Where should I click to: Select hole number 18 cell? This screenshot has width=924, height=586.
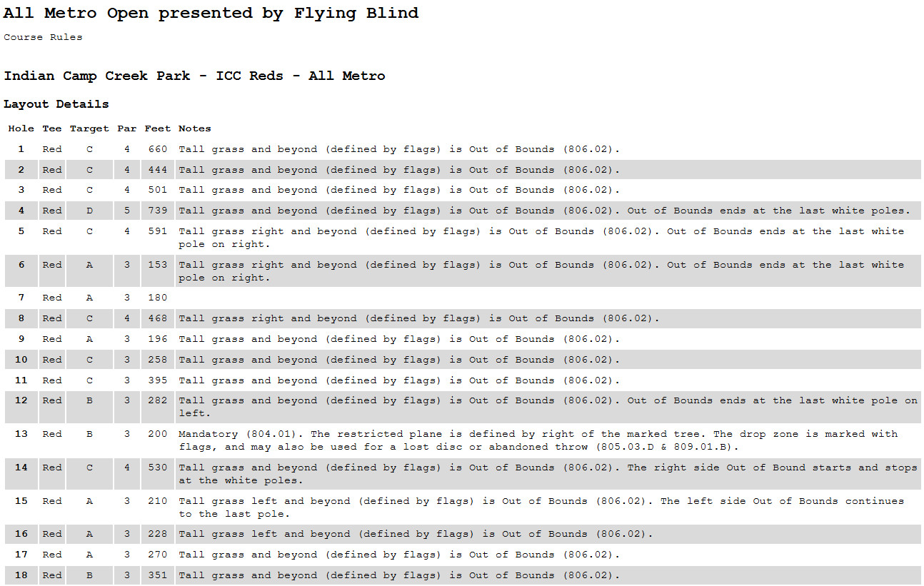21,575
